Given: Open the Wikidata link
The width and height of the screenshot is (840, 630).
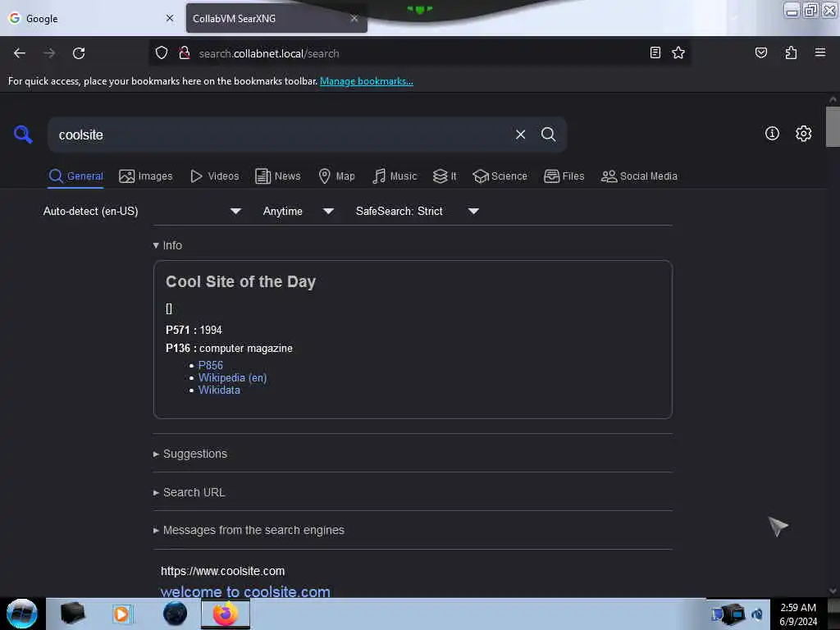Looking at the screenshot, I should click(x=219, y=390).
